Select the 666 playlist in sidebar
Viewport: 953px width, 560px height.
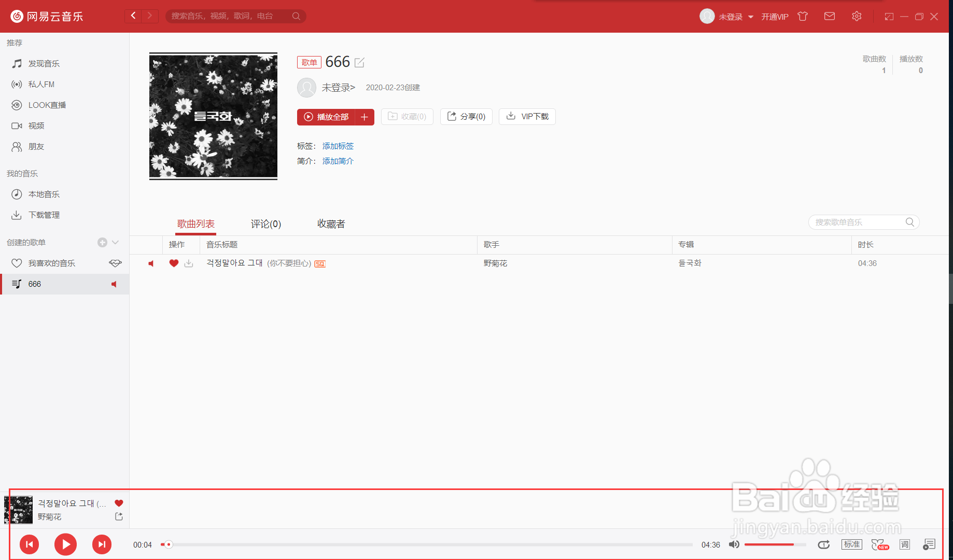(64, 284)
